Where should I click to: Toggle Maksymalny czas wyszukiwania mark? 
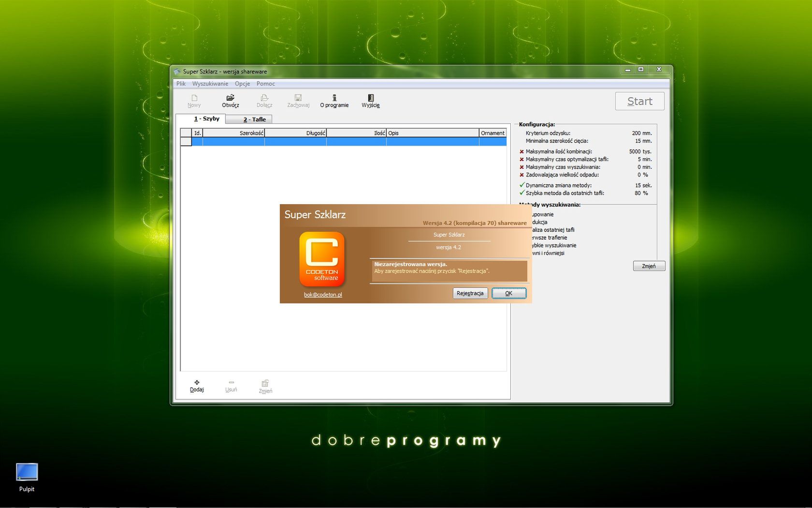click(x=522, y=167)
